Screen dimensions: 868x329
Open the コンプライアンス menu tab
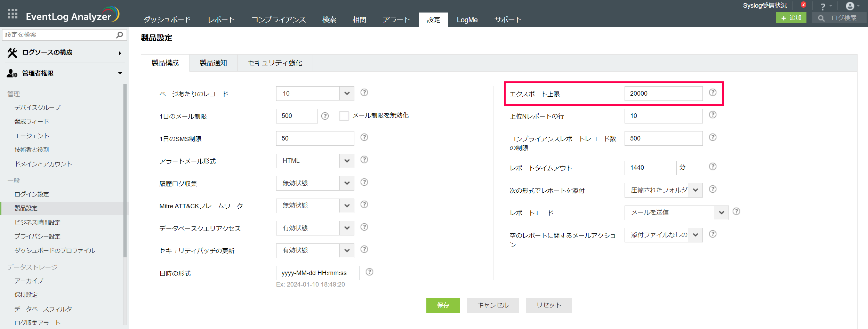pos(278,20)
